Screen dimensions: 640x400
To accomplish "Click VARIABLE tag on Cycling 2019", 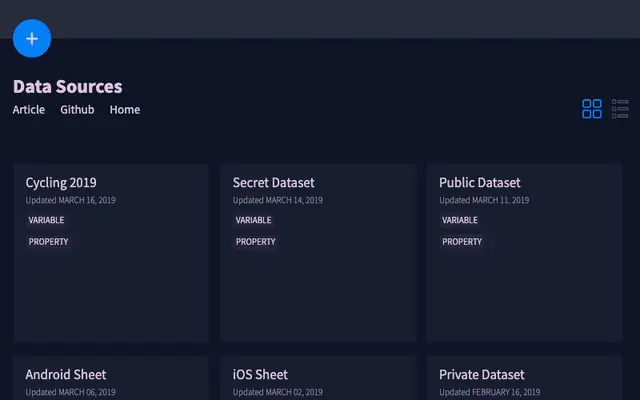I will click(46, 220).
